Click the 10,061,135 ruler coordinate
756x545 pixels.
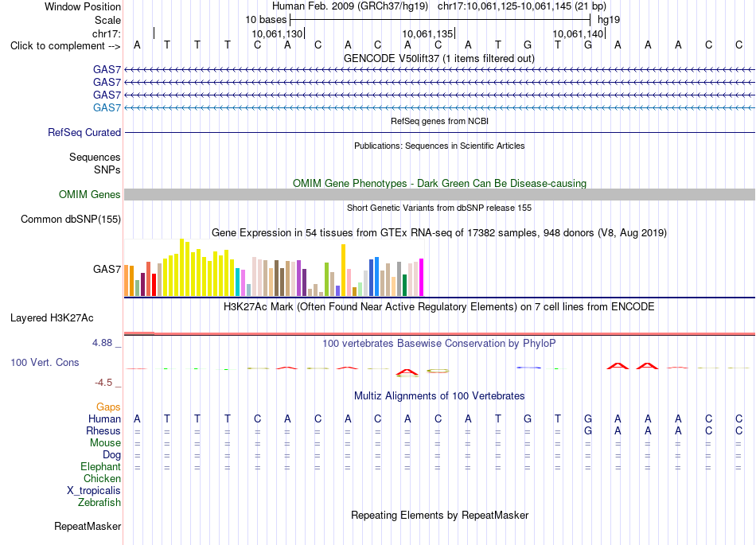(427, 33)
